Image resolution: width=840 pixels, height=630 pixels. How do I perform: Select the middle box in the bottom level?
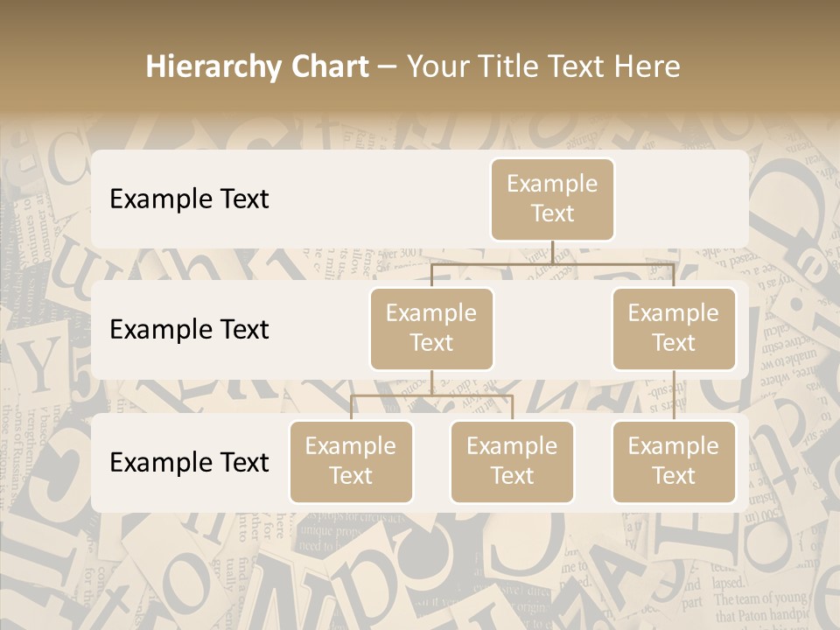(x=512, y=461)
